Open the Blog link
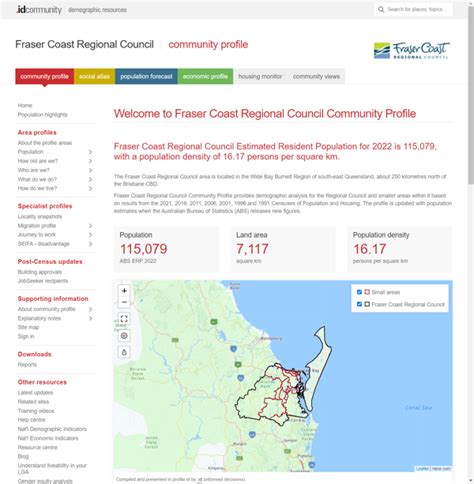The height and width of the screenshot is (484, 474). pyautogui.click(x=23, y=456)
